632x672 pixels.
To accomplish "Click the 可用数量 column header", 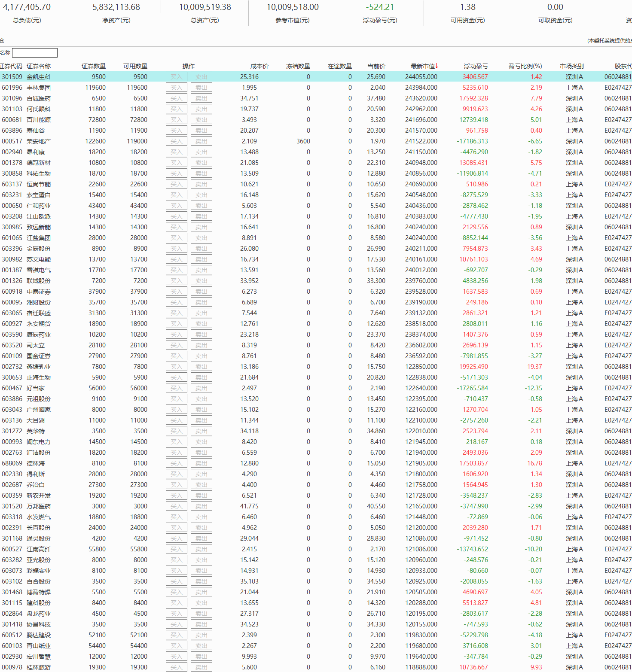I will tap(135, 66).
